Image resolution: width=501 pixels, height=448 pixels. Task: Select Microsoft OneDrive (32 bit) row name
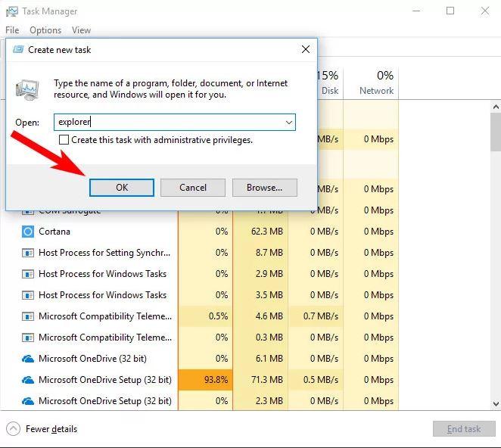[x=92, y=359]
